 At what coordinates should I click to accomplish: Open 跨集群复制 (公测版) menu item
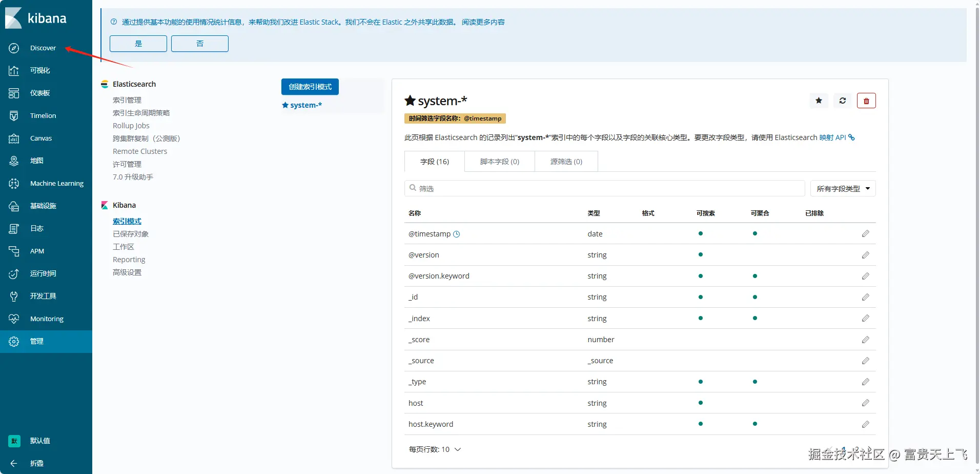[x=146, y=139]
